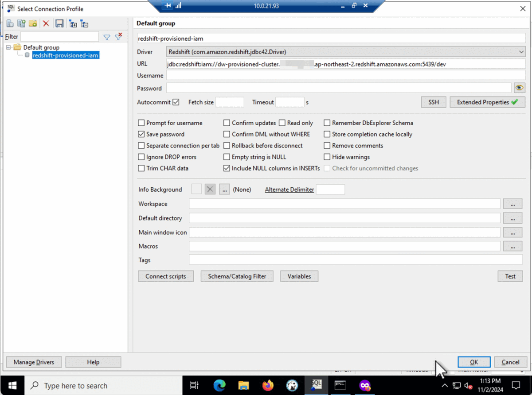Browse for Main window icon
This screenshot has height=395, width=532.
click(513, 232)
